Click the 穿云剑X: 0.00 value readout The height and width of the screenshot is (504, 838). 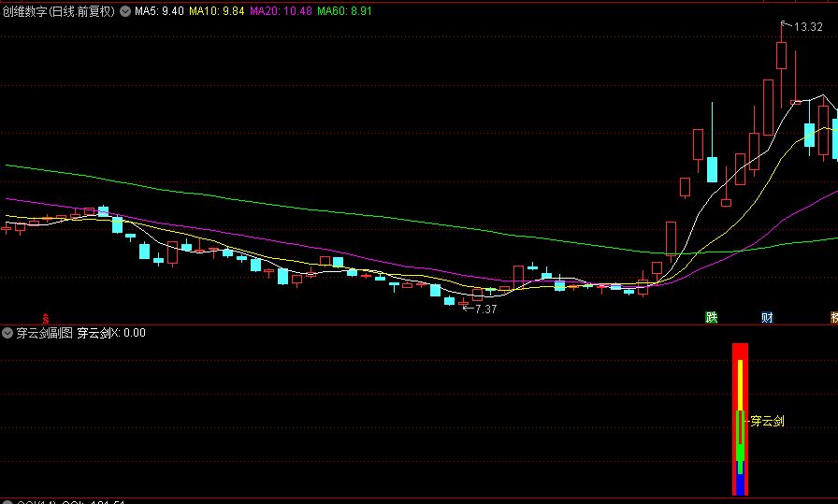(x=111, y=333)
